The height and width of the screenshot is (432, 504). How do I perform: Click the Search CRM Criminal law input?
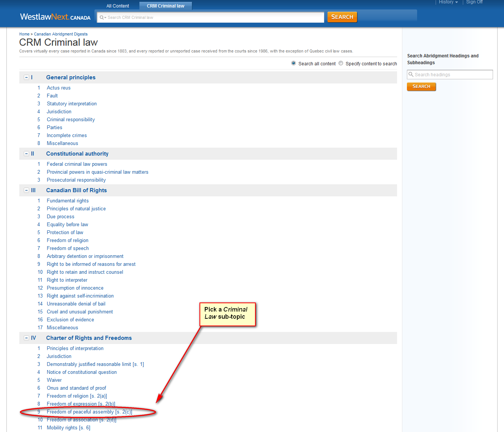211,17
